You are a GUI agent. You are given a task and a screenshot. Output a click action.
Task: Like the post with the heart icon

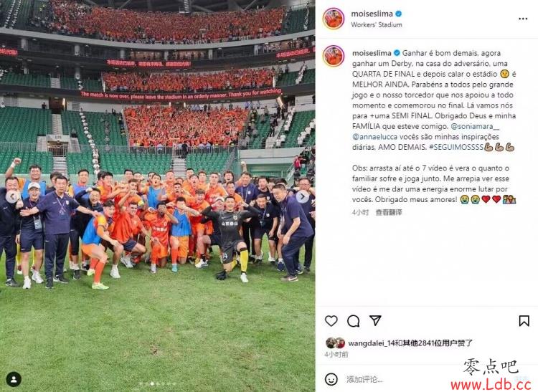[331, 321]
